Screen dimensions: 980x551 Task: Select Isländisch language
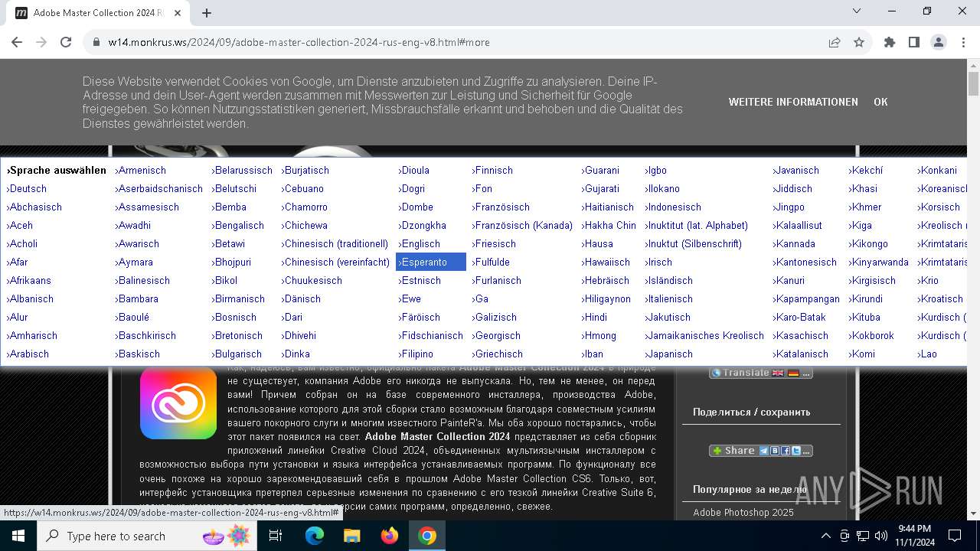[668, 280]
